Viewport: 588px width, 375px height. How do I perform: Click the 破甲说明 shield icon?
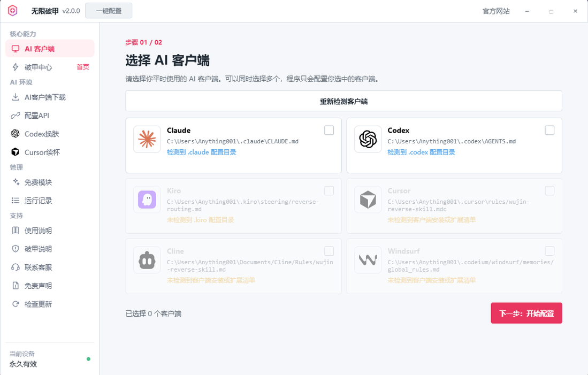tap(16, 249)
